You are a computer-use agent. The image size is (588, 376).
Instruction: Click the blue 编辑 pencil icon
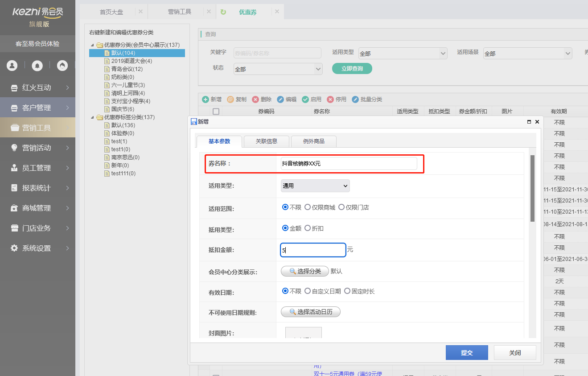280,99
